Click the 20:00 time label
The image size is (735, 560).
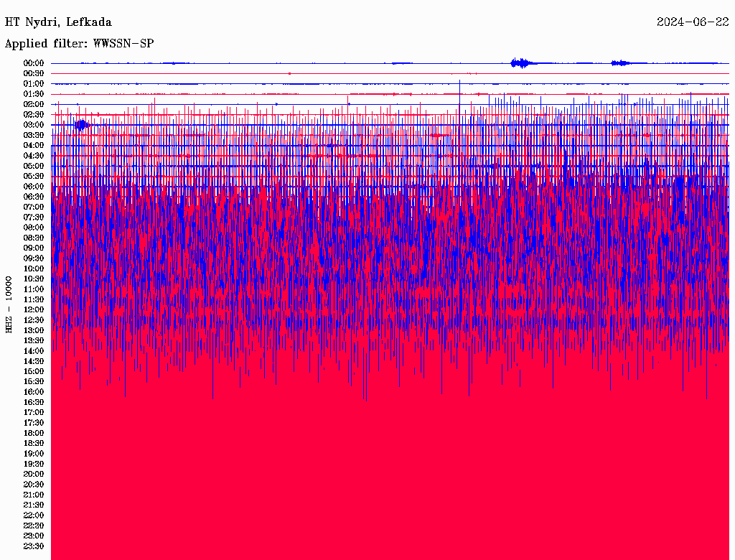34,474
